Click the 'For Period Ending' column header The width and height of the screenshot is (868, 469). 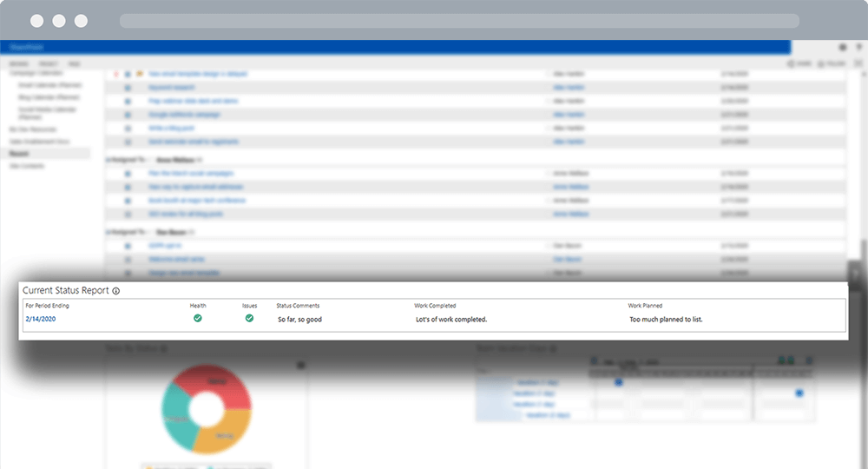point(47,306)
